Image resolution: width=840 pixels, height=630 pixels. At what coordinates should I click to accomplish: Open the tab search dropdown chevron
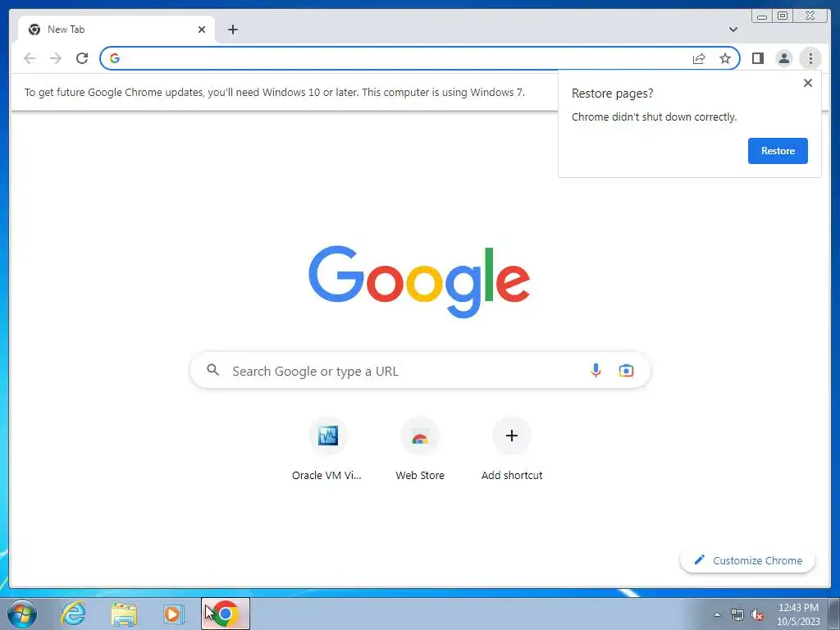click(x=733, y=30)
